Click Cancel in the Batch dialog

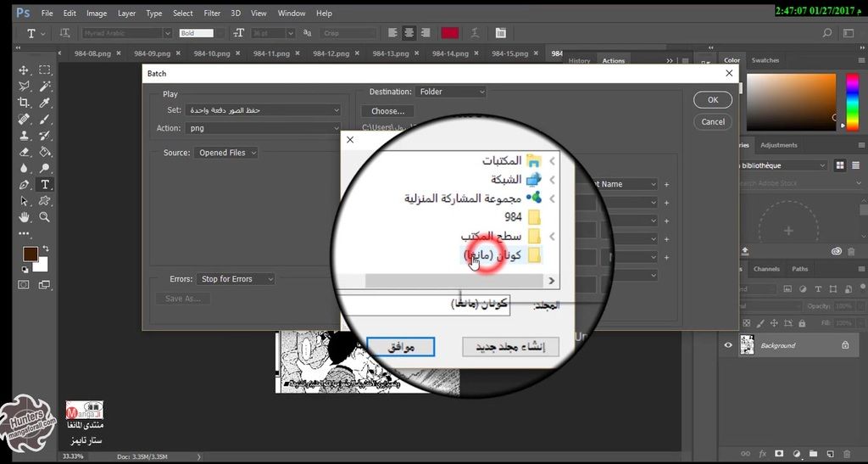click(x=713, y=122)
